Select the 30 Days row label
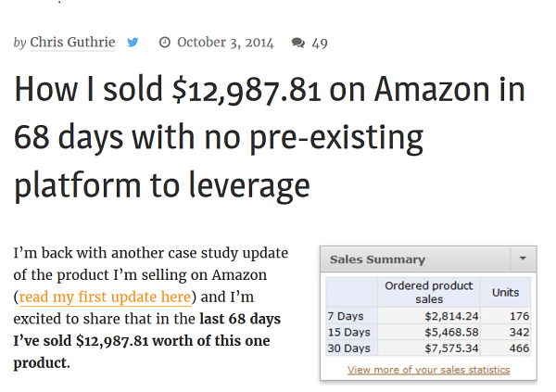This screenshot has width=556, height=392. pyautogui.click(x=348, y=348)
